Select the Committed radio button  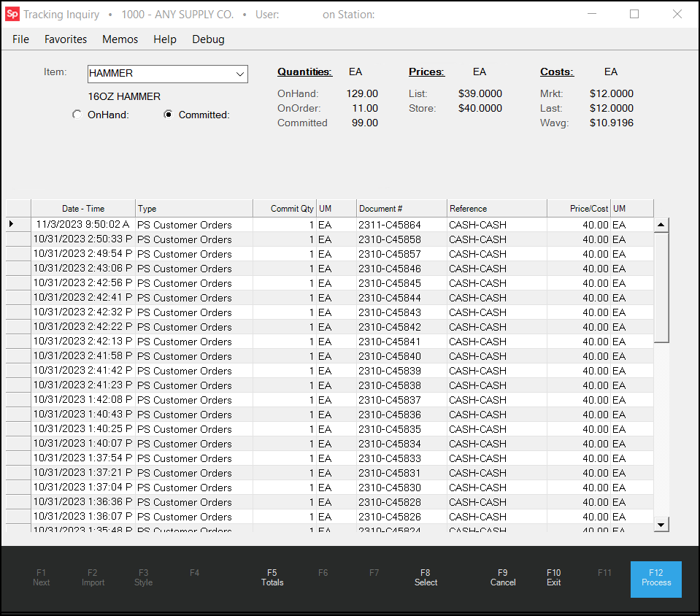(169, 115)
